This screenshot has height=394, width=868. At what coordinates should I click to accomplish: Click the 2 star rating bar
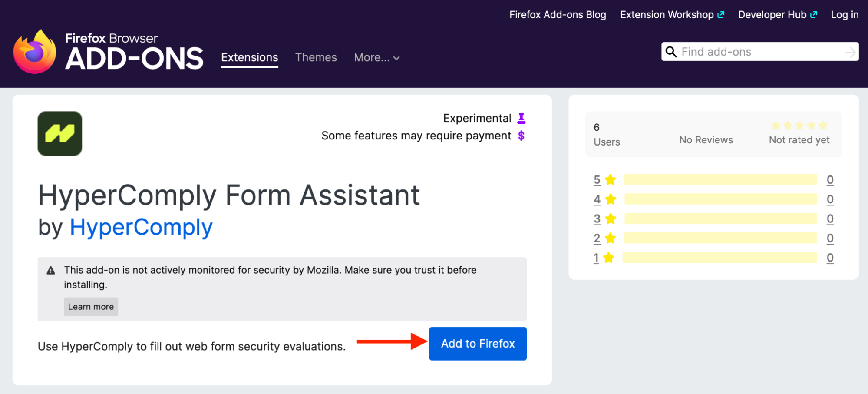click(721, 238)
